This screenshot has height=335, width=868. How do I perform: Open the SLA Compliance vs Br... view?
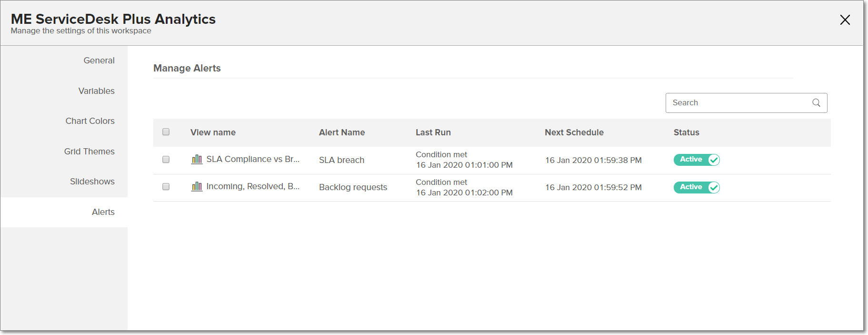coord(253,159)
